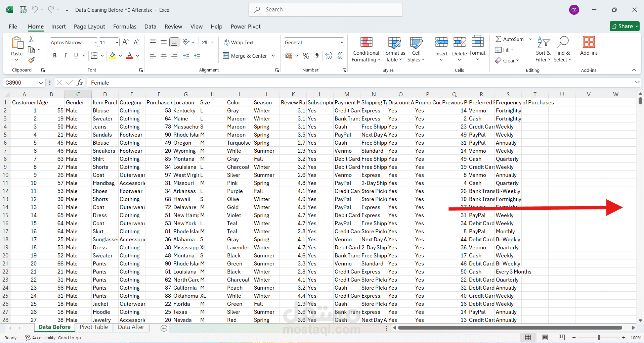Open the AutoSum dropdown arrow
The image size is (644, 343).
tap(530, 39)
